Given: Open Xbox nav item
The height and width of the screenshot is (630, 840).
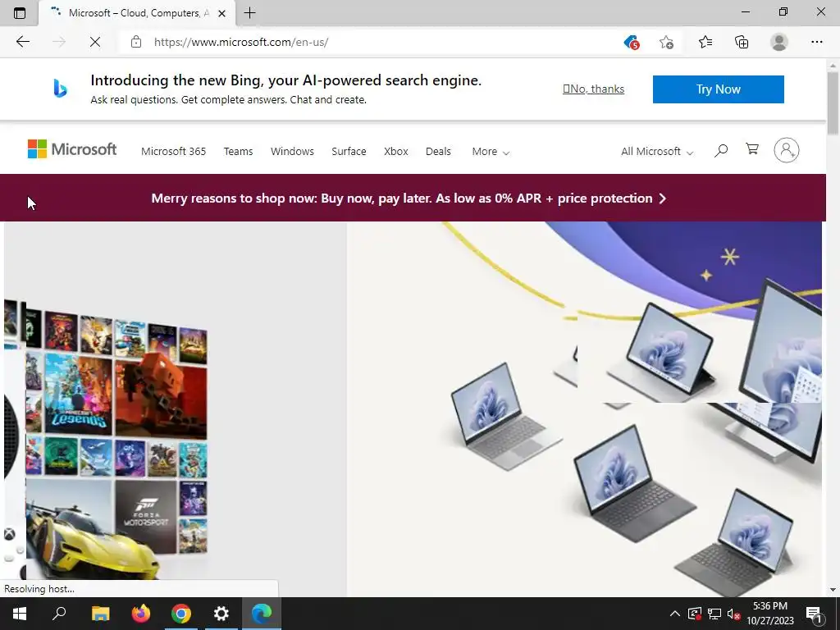Looking at the screenshot, I should (396, 152).
